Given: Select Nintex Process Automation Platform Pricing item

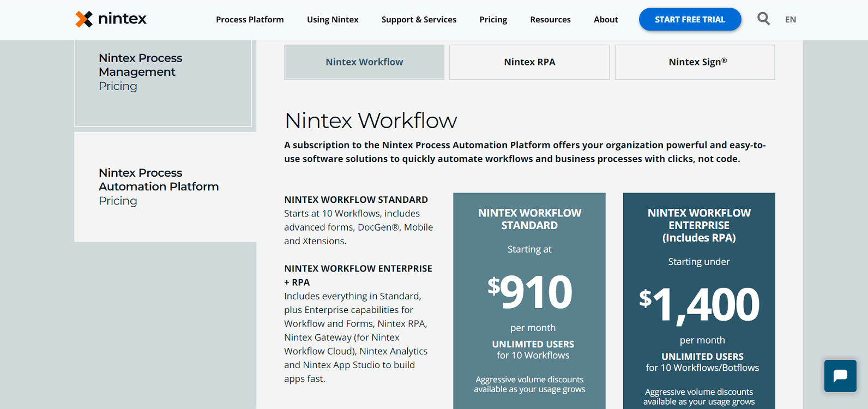Looking at the screenshot, I should tap(165, 187).
